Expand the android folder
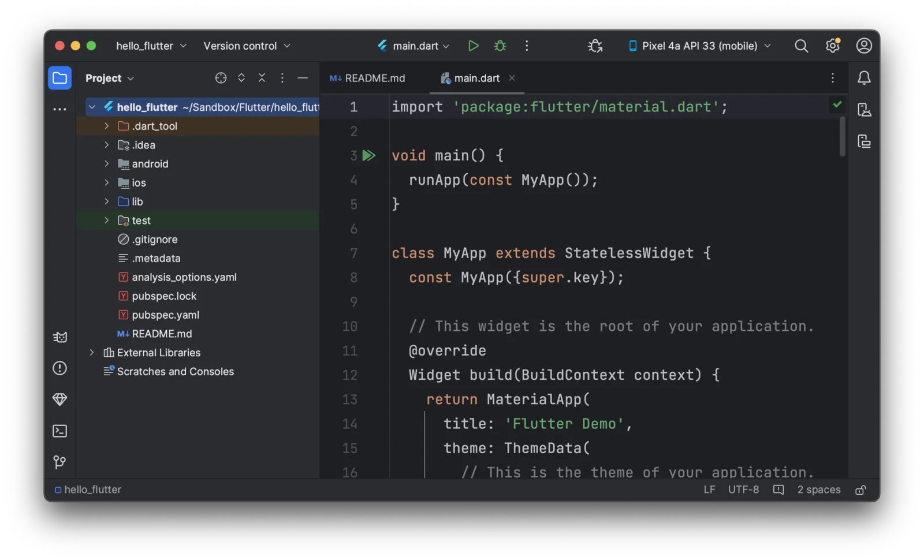 click(x=106, y=164)
